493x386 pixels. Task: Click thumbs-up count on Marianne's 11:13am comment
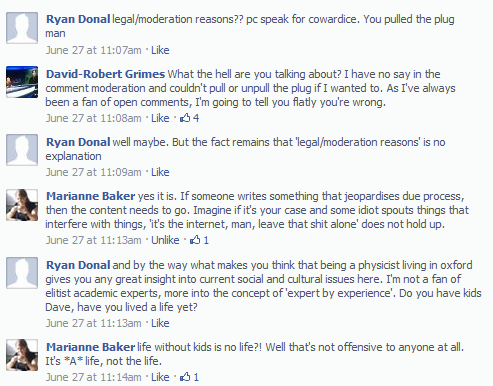206,240
